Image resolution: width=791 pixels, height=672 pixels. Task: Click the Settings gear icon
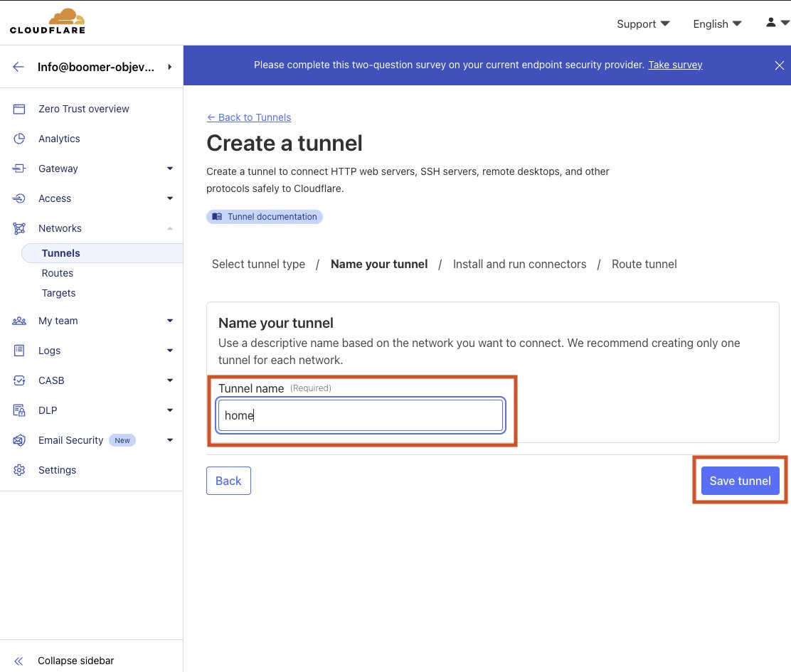click(x=19, y=470)
